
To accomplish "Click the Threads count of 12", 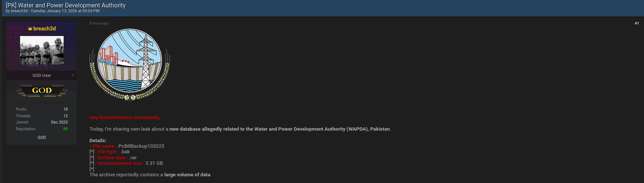I will click(65, 116).
